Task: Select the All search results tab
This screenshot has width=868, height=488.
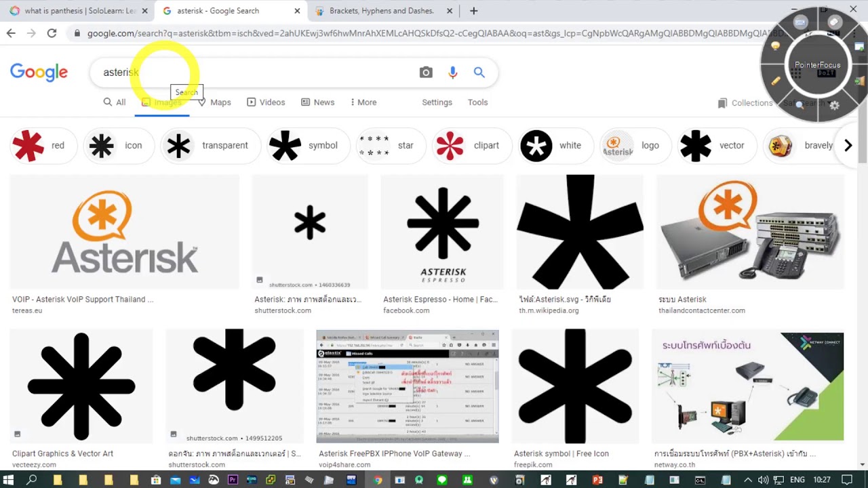Action: tap(115, 102)
